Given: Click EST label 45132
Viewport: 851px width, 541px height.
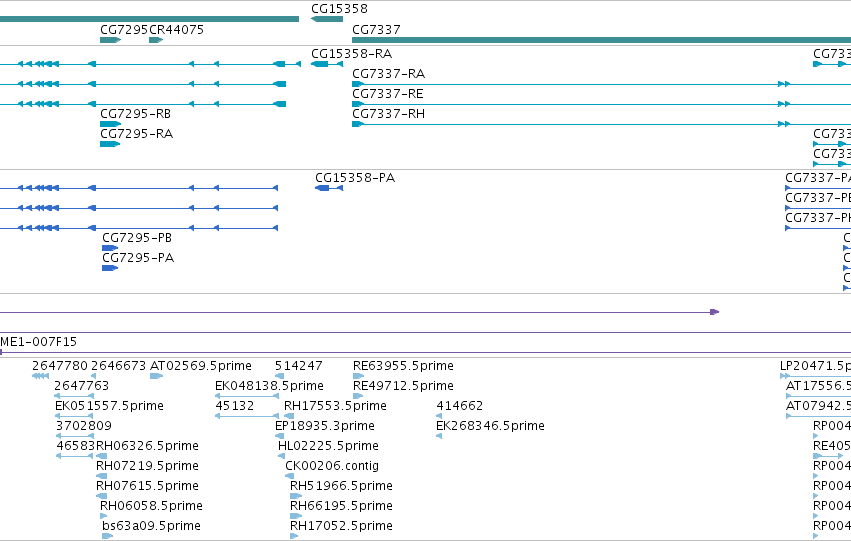Looking at the screenshot, I should tap(234, 406).
